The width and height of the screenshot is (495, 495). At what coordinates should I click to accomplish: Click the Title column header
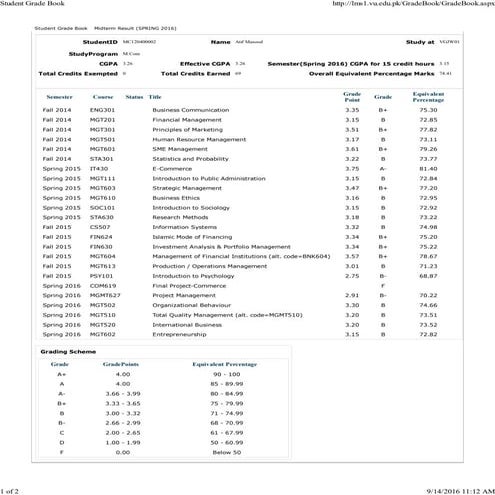click(x=155, y=97)
